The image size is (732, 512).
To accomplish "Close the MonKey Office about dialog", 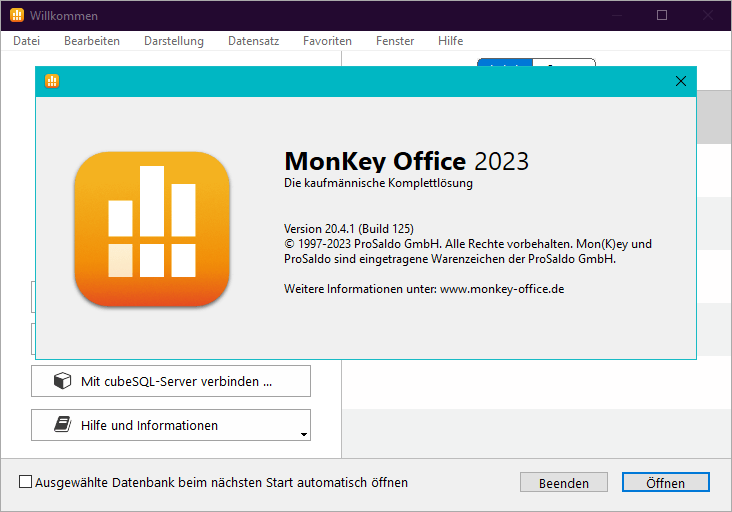I will [681, 81].
